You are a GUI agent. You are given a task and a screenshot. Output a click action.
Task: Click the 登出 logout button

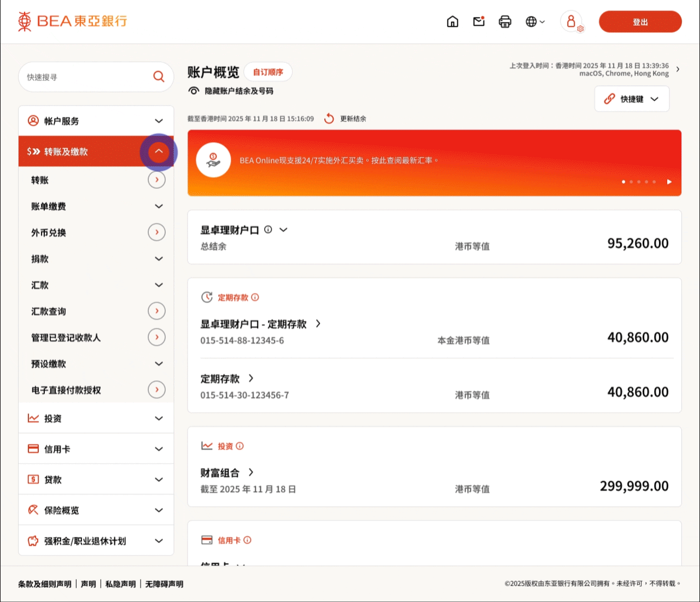coord(640,22)
